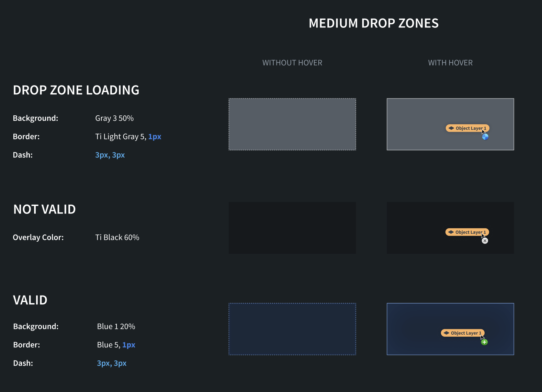This screenshot has width=542, height=392.
Task: Click the Blue 1 20% background value
Action: 116,326
